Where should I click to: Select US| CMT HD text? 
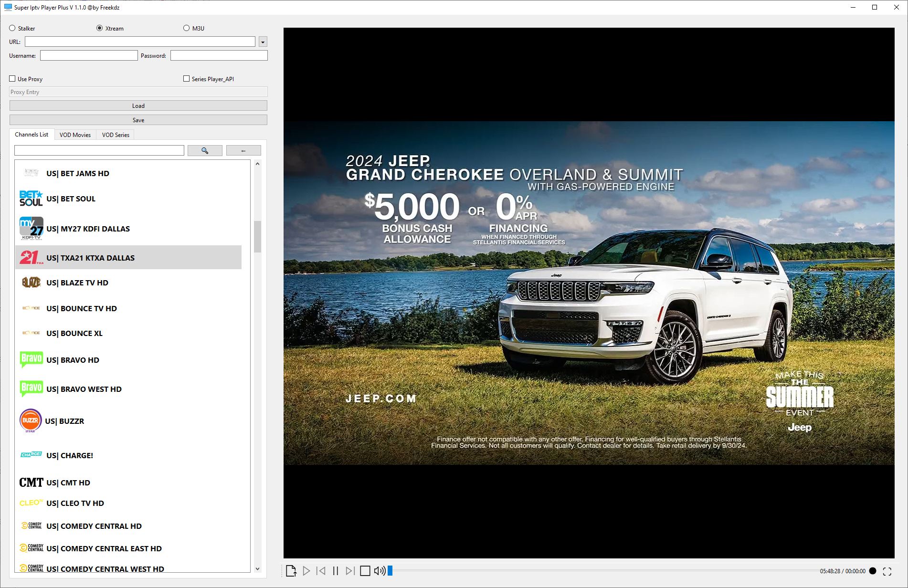point(68,483)
